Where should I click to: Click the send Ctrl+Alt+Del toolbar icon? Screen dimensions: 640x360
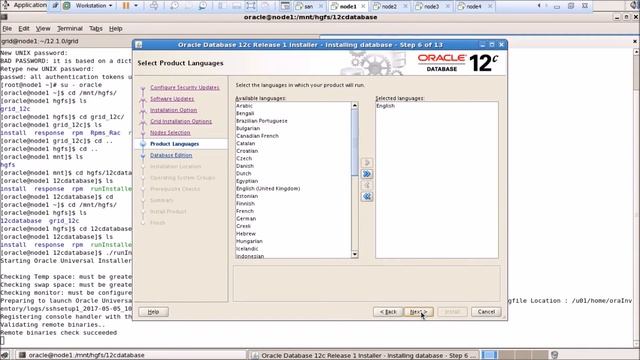(154, 6)
